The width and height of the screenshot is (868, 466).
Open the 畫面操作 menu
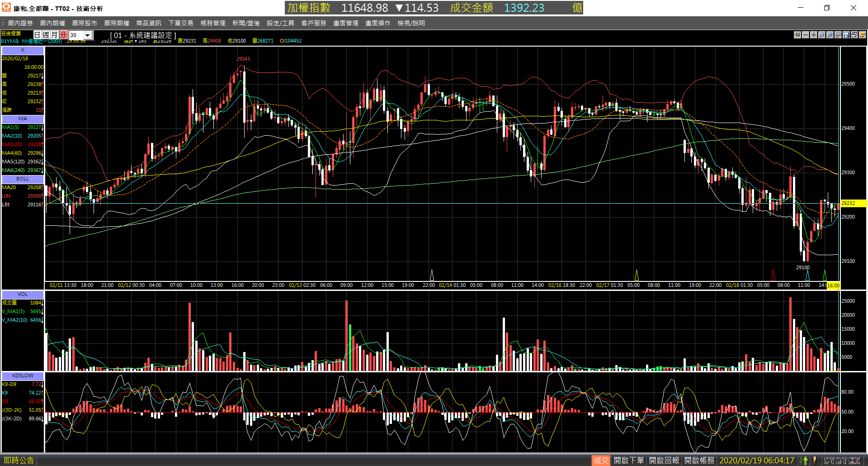pos(378,23)
